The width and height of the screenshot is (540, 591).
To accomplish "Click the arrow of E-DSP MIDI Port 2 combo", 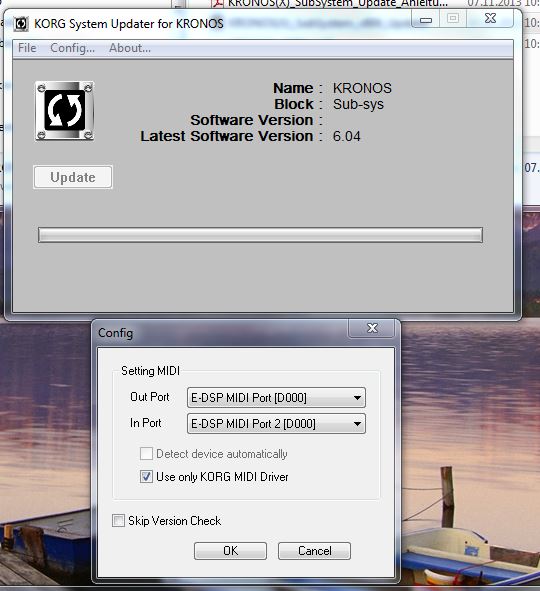I will tap(357, 424).
